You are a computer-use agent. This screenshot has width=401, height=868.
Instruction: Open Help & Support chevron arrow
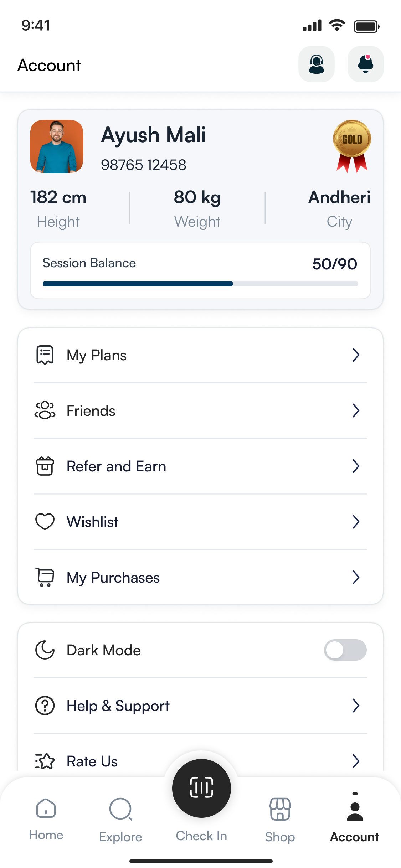click(x=356, y=706)
